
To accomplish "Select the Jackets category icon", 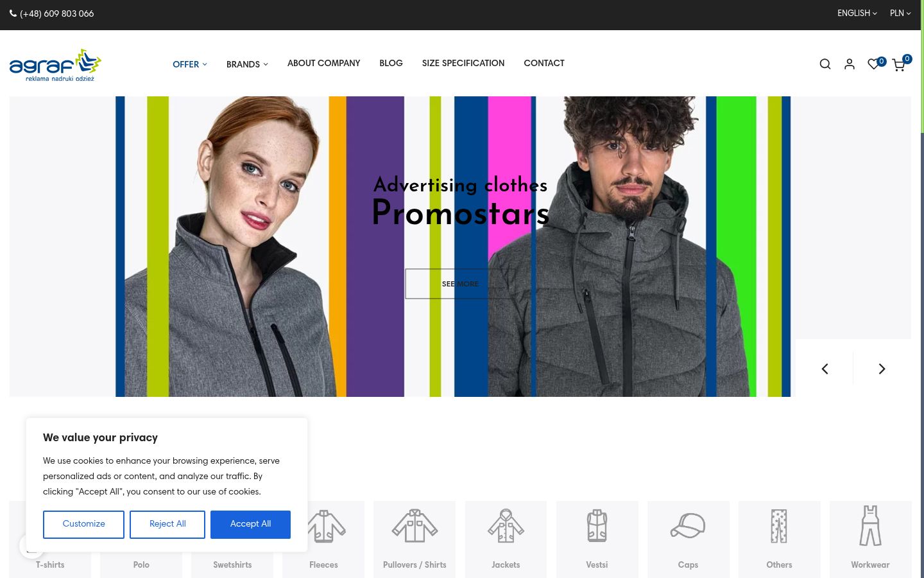I will 506,526.
